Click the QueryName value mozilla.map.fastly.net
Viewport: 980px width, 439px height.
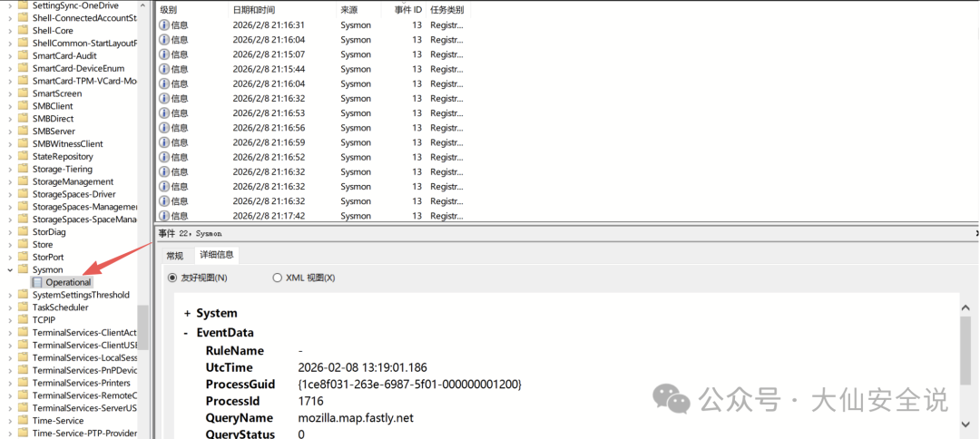tap(356, 418)
